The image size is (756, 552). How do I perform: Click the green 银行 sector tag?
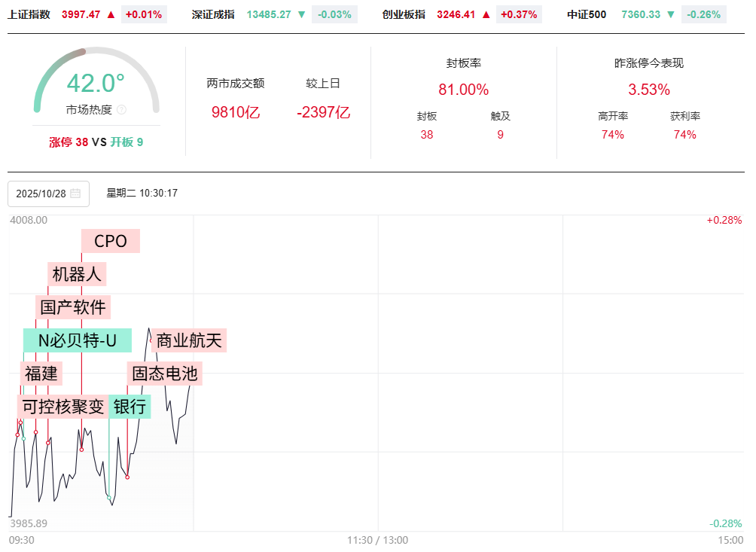(130, 407)
